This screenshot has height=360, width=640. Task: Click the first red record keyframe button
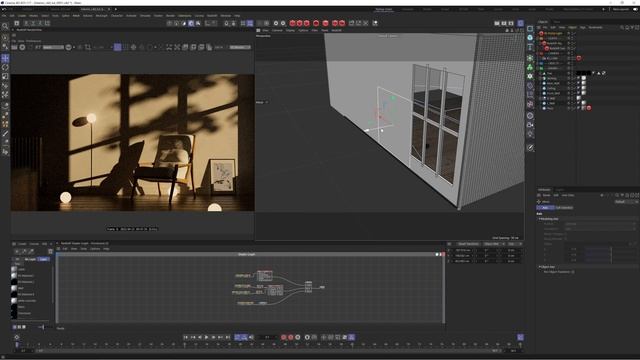point(284,337)
